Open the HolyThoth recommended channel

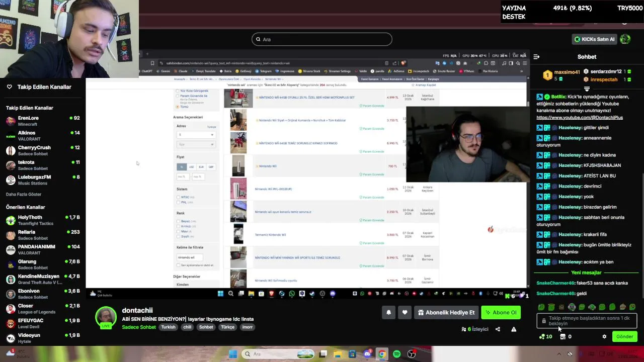click(43, 221)
